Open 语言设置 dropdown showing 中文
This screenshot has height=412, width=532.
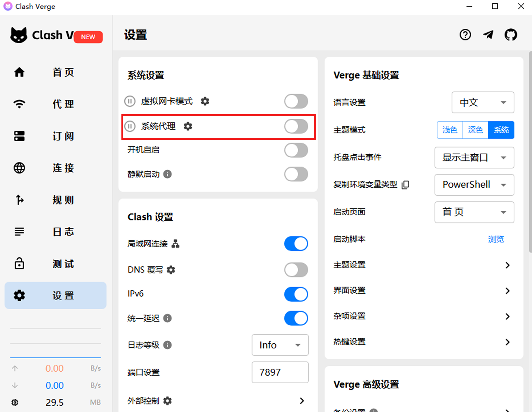tap(483, 102)
